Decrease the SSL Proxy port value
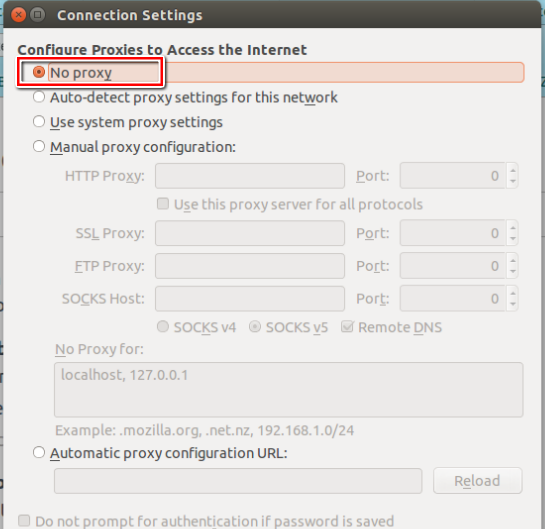Screen dimensions: 545x529 [513, 238]
